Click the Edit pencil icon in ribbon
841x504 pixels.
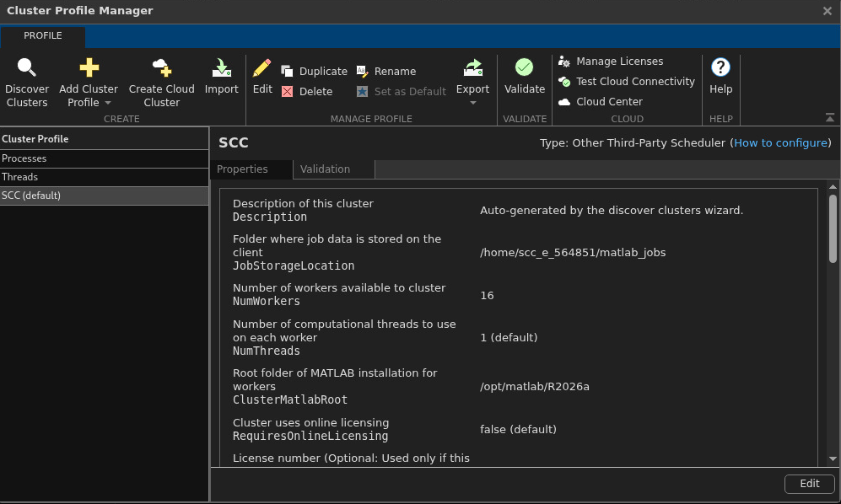click(x=262, y=68)
